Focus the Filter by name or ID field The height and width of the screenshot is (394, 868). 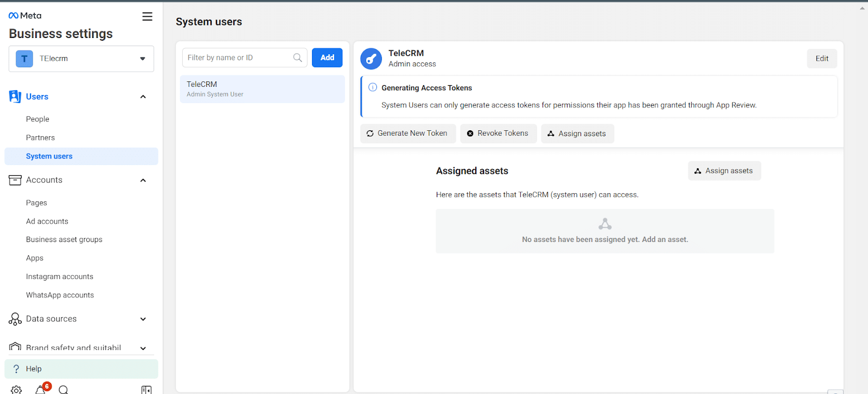(x=245, y=58)
